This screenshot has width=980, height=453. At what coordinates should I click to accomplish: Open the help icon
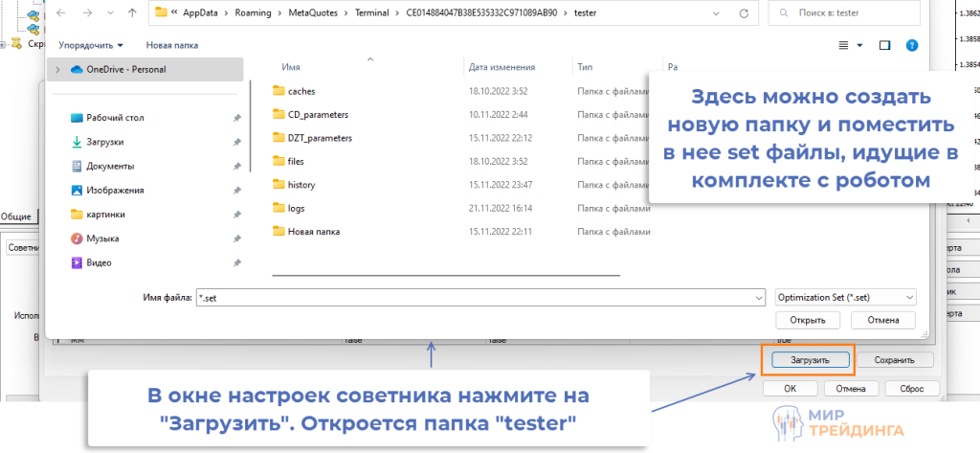click(912, 45)
